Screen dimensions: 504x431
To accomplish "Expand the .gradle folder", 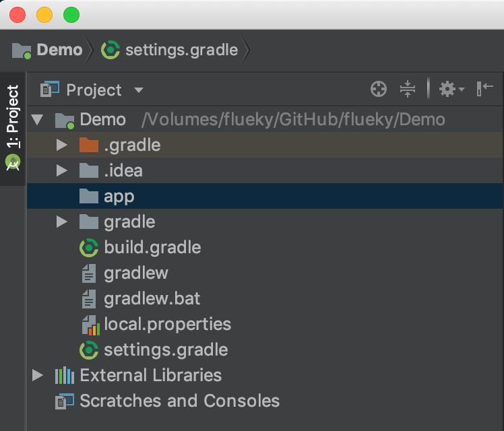I will [x=62, y=145].
